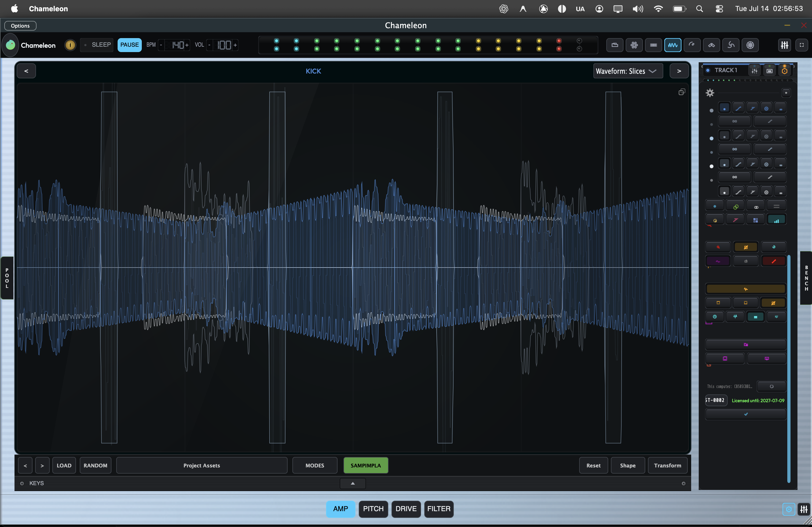Viewport: 812px width, 527px height.
Task: Toggle SLEEP mode
Action: [x=97, y=45]
